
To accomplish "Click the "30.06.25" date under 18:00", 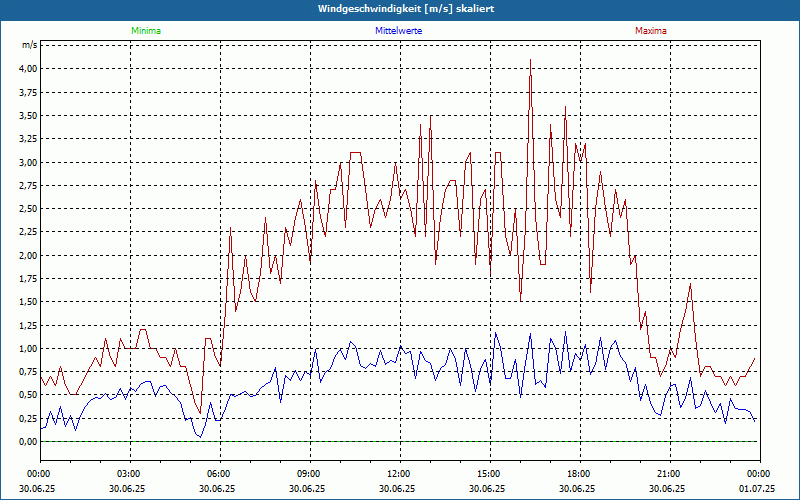I will coord(578,489).
